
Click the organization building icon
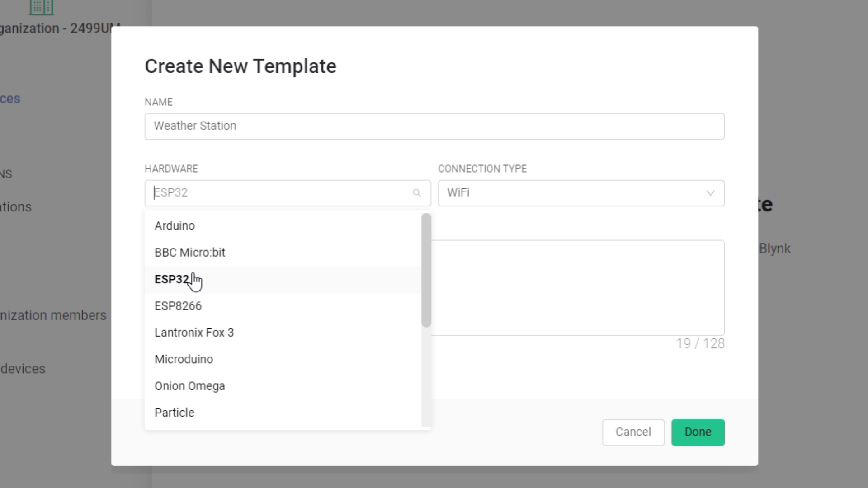(41, 6)
